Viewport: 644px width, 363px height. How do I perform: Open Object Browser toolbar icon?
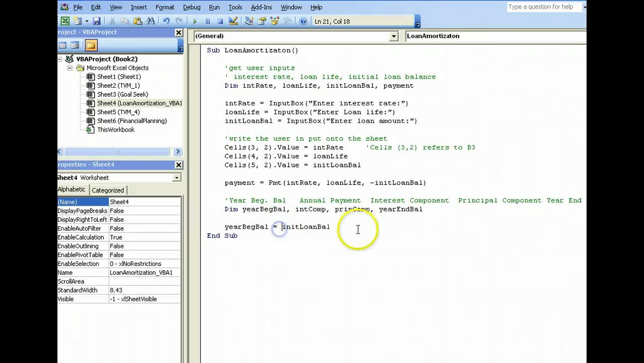tap(275, 21)
